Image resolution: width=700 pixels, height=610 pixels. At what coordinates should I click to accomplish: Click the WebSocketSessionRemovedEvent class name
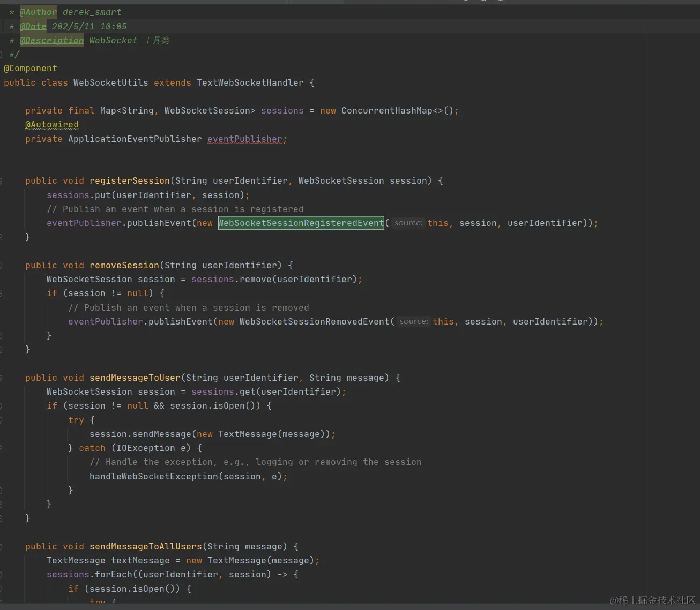pos(315,321)
